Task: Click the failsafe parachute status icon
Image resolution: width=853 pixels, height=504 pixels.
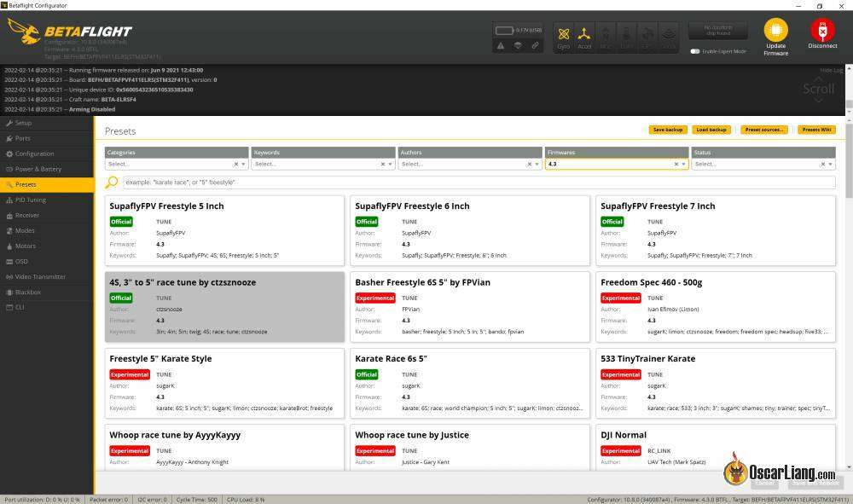Action: pyautogui.click(x=518, y=46)
